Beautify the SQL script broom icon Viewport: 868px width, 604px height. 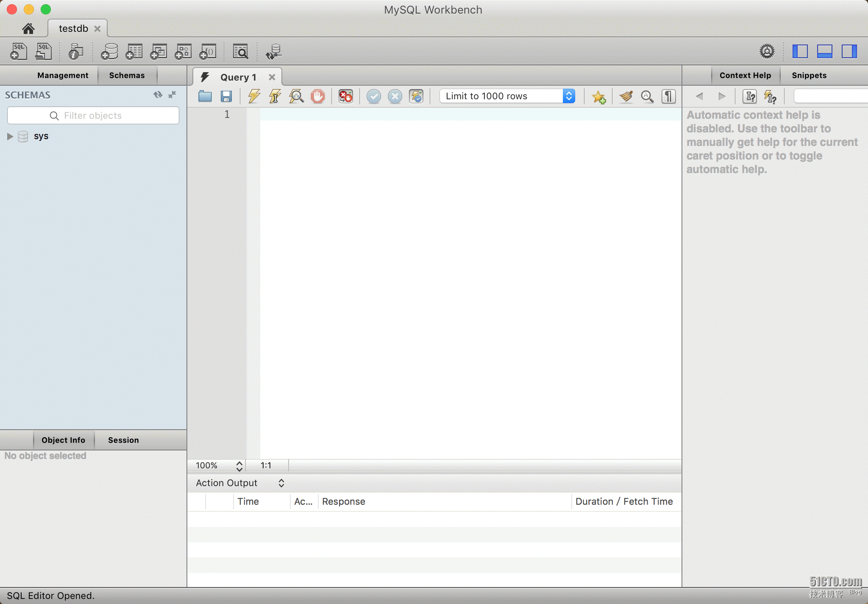tap(626, 96)
